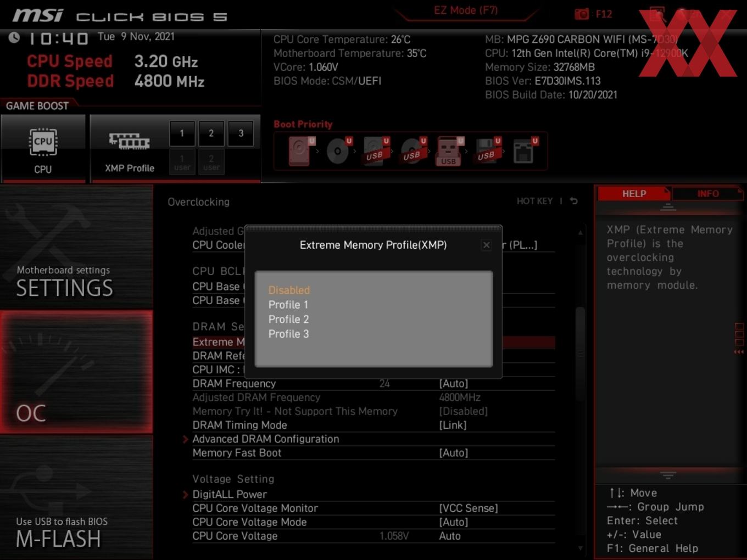Image resolution: width=747 pixels, height=560 pixels.
Task: Click the small left-arrows icon on right edge
Action: click(x=739, y=352)
